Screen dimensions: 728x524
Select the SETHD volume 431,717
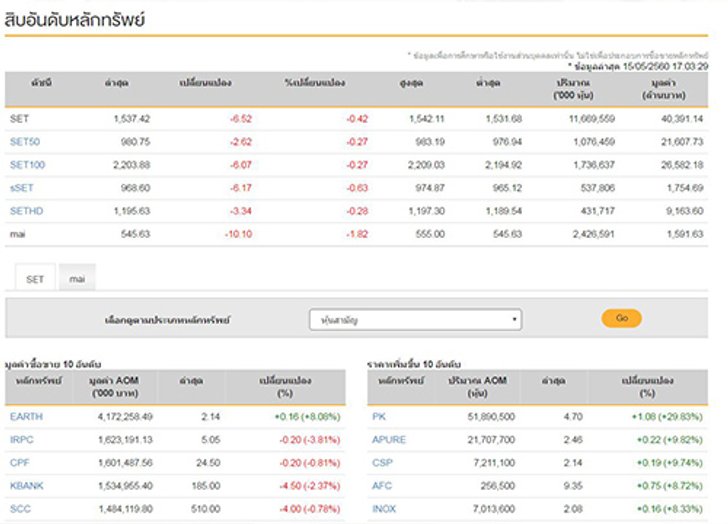pos(598,211)
